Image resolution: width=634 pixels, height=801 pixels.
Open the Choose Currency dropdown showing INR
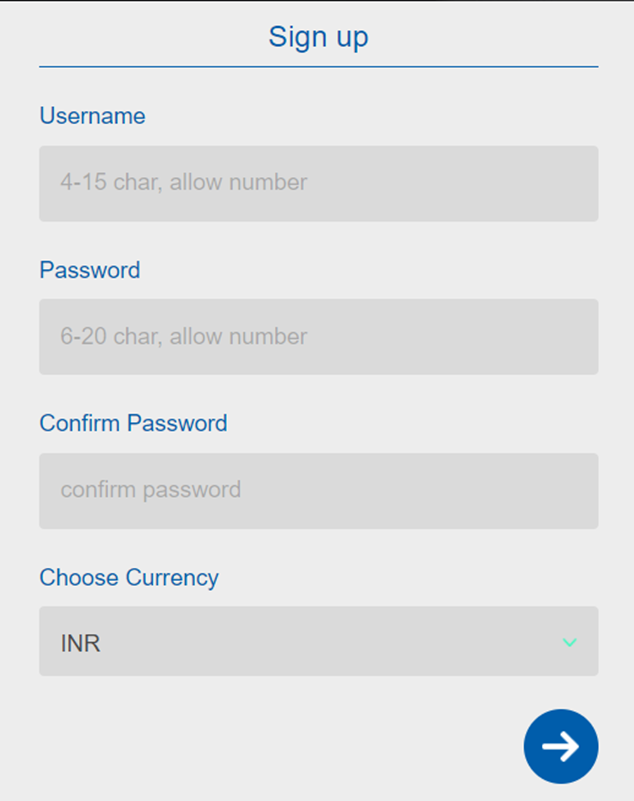(318, 641)
